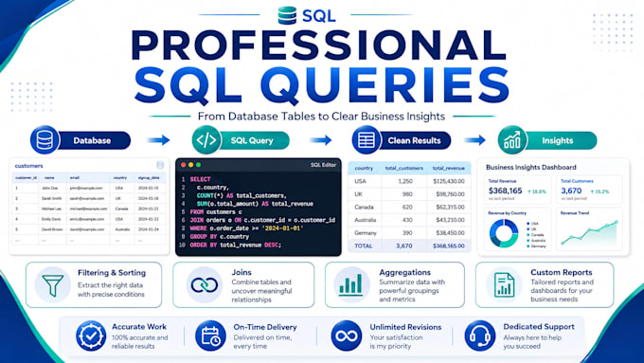
Task: Click the Revenue by Country donut chart
Action: point(504,233)
